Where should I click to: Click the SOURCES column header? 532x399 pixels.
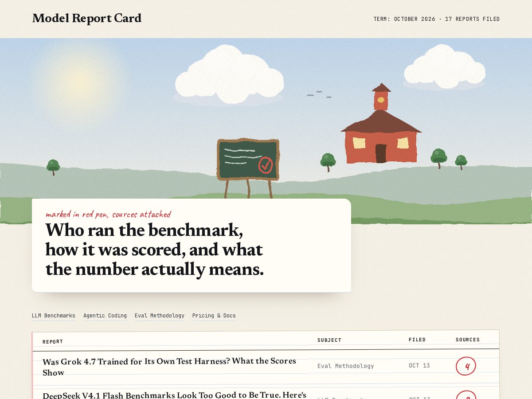point(468,340)
